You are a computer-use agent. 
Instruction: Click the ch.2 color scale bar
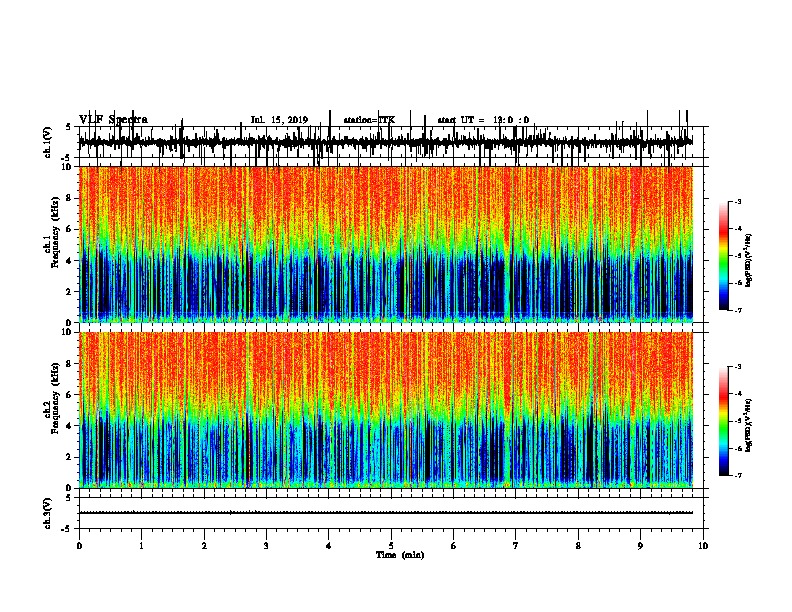[724, 421]
